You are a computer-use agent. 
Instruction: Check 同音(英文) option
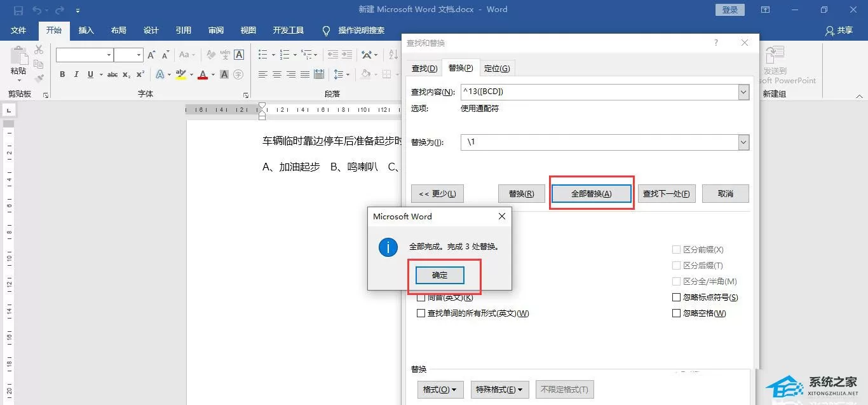(421, 298)
